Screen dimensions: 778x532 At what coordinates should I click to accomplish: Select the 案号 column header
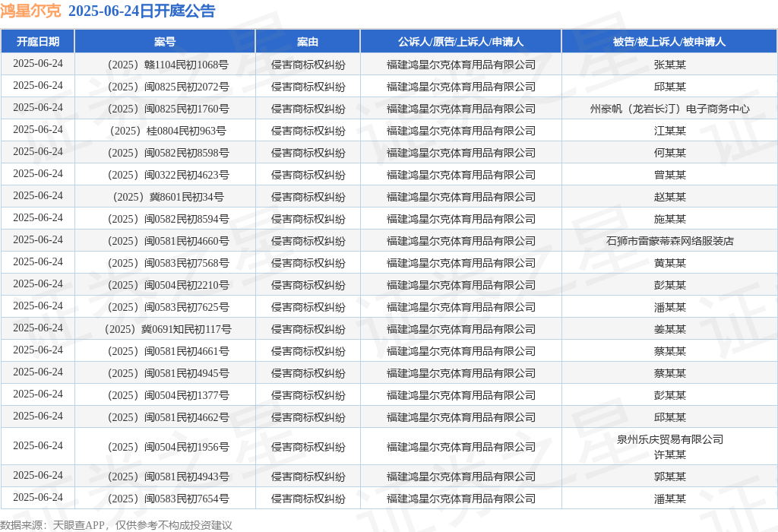click(165, 42)
